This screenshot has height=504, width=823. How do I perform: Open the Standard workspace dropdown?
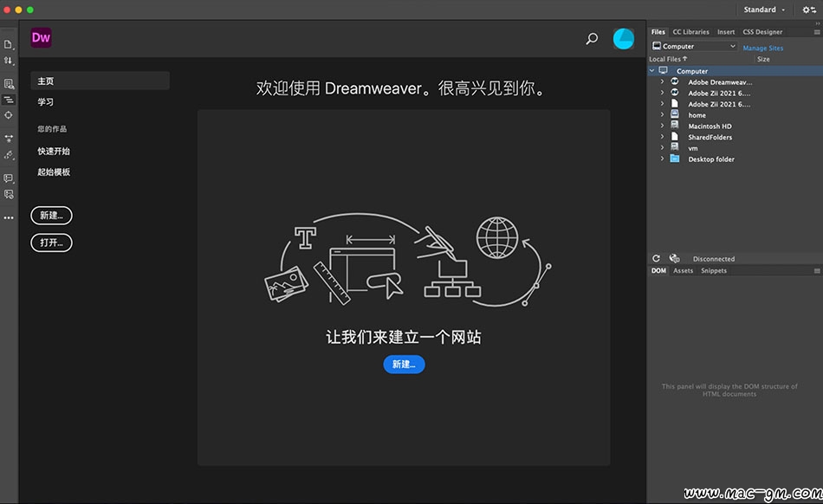click(764, 10)
